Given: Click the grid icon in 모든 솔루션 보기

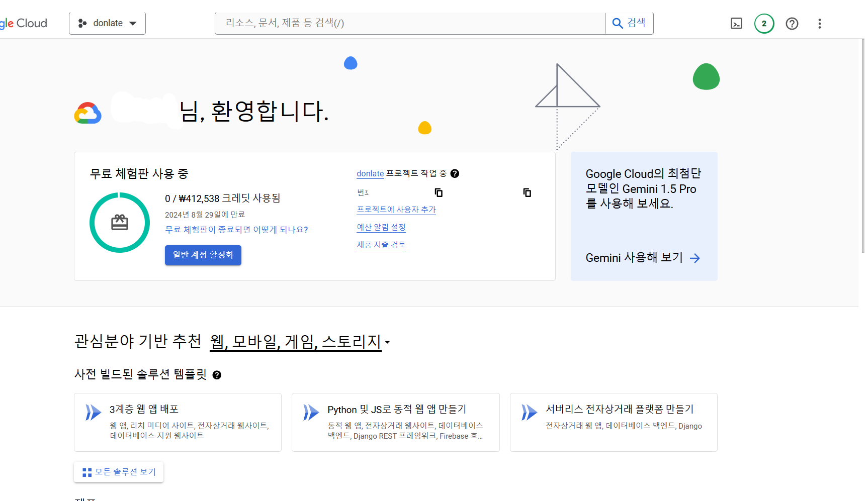Looking at the screenshot, I should (x=87, y=472).
